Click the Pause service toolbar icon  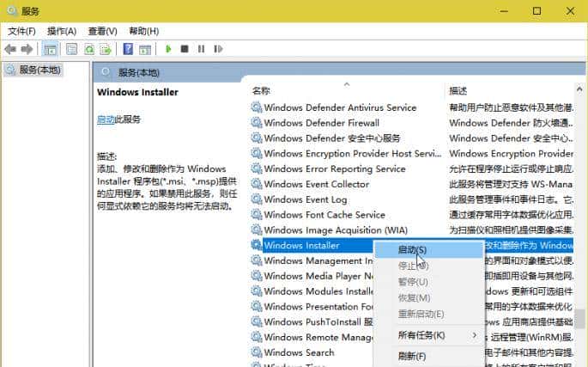202,48
